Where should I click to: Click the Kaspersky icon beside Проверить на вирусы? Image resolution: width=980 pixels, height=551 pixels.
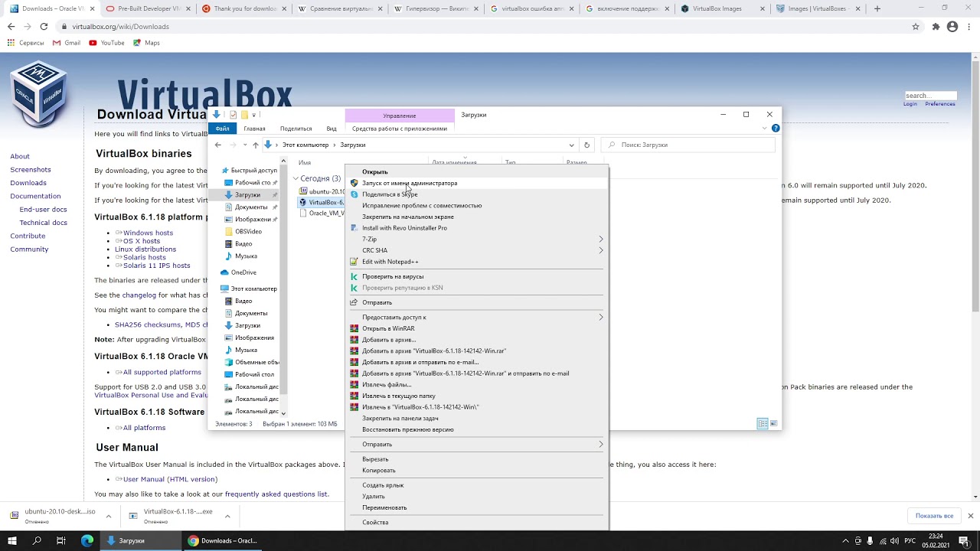(354, 276)
